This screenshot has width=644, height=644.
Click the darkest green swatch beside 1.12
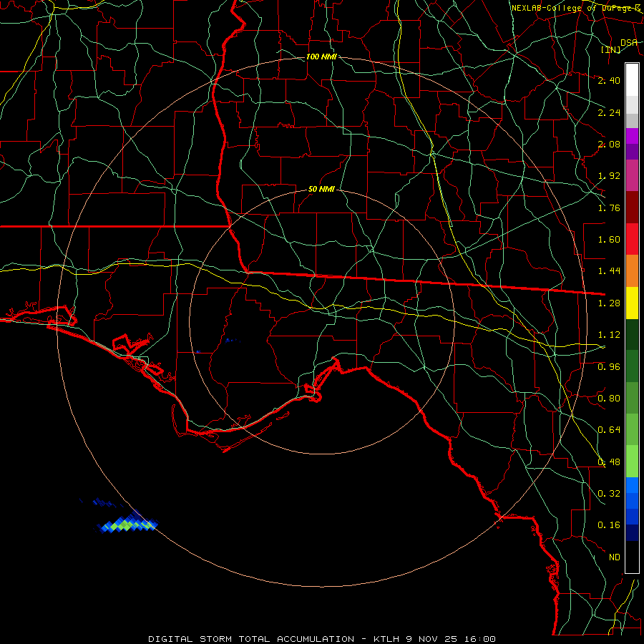point(632,335)
